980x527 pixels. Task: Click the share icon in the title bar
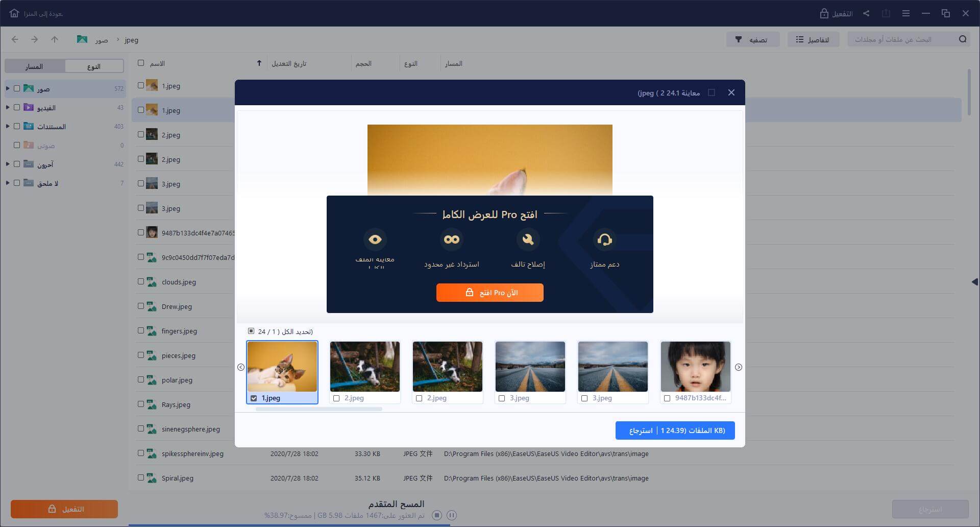(x=866, y=13)
